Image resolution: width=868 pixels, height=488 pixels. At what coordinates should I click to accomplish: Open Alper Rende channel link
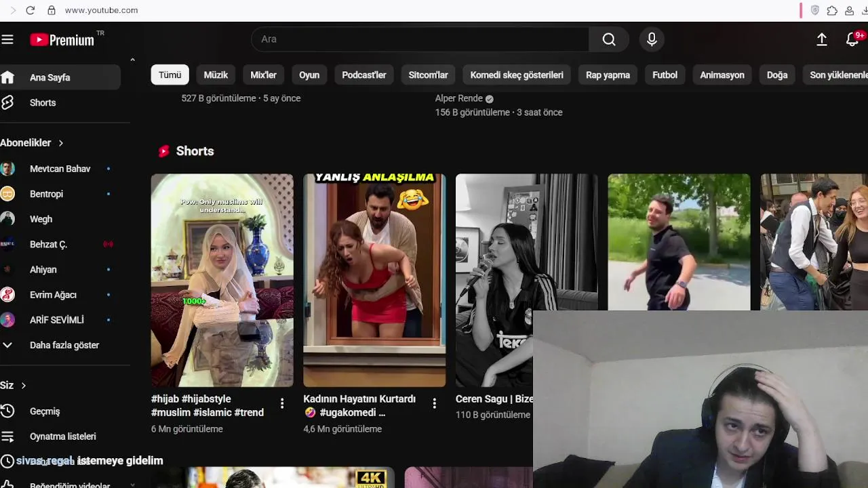[x=459, y=98]
